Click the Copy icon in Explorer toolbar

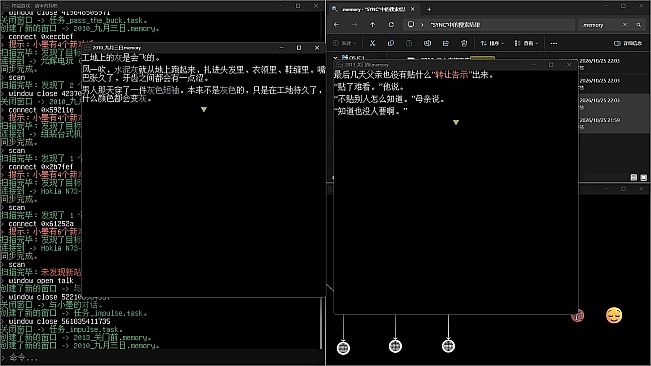pyautogui.click(x=391, y=43)
